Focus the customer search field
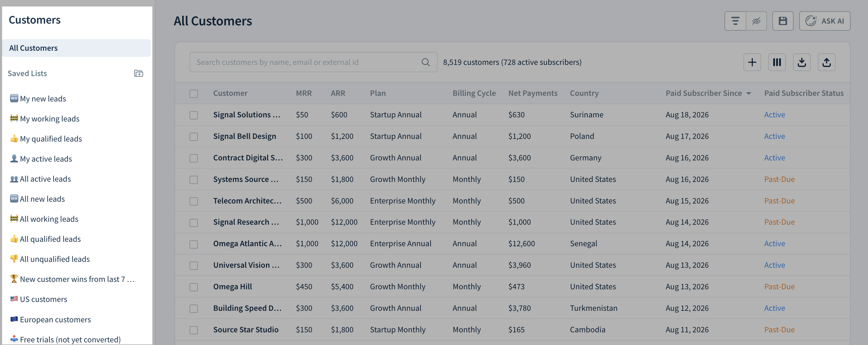This screenshot has width=868, height=345. tap(313, 62)
